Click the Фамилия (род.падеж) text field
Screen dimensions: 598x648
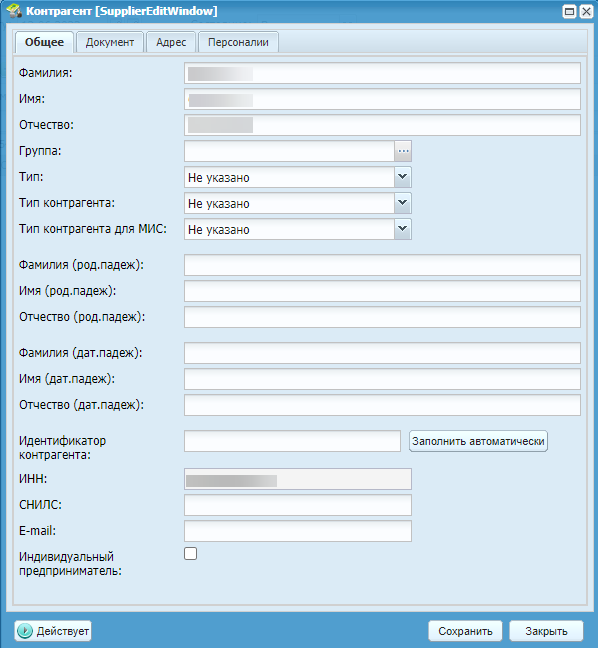(382, 265)
